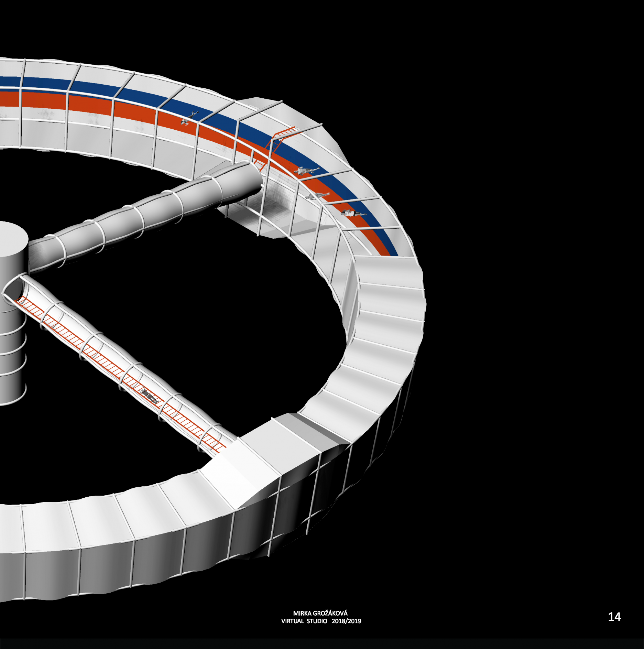Click the human figure inside the ladder tube

150,395
